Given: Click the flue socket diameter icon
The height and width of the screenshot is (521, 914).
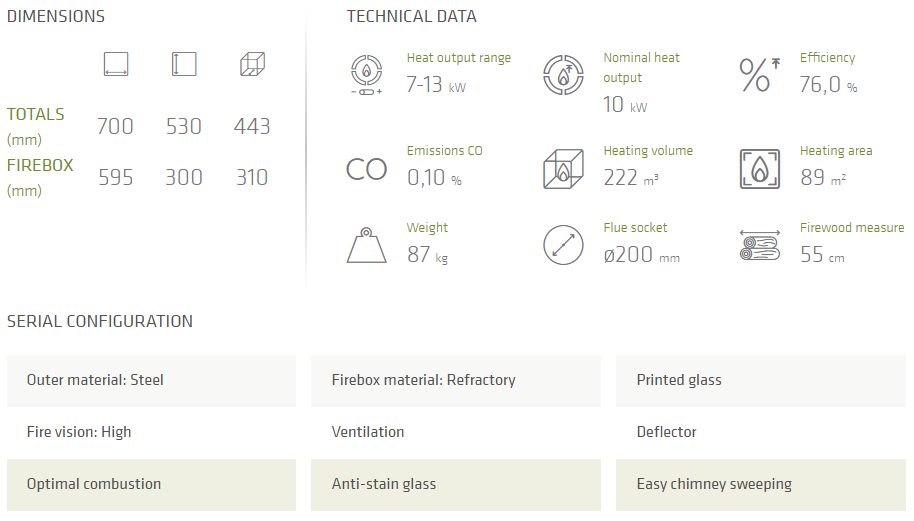Looking at the screenshot, I should tap(562, 245).
